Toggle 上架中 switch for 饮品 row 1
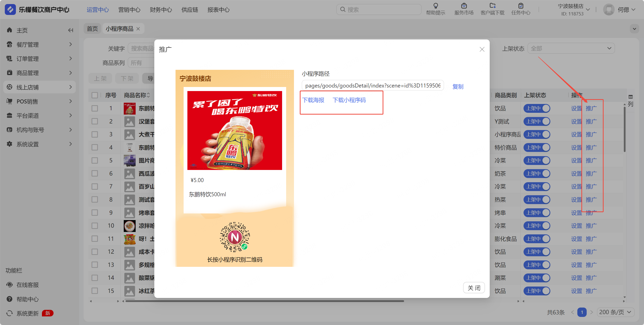This screenshot has height=325, width=644. click(x=537, y=108)
